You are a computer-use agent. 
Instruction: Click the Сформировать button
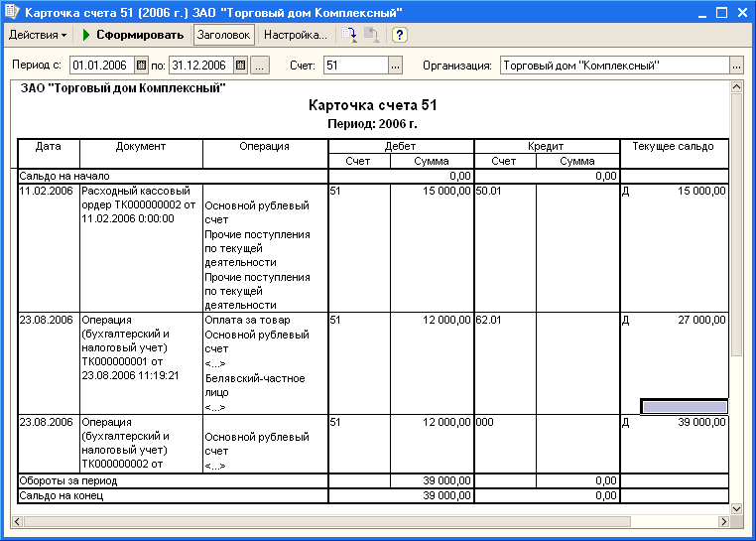click(x=133, y=35)
